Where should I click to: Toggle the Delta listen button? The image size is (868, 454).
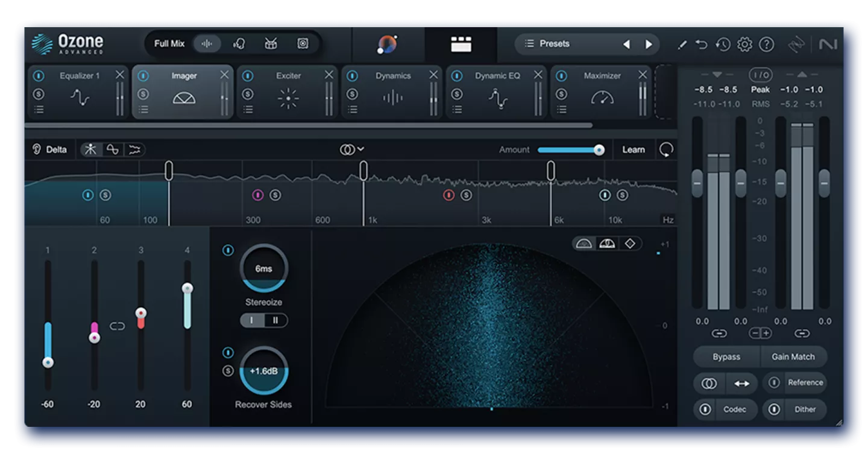pos(49,150)
